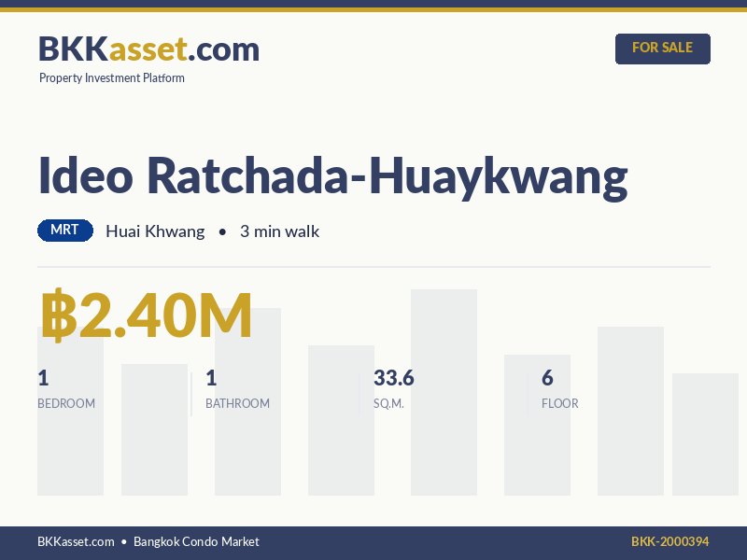747x560 pixels.
Task: Toggle the FOR SALE status badge
Action: coord(663,48)
